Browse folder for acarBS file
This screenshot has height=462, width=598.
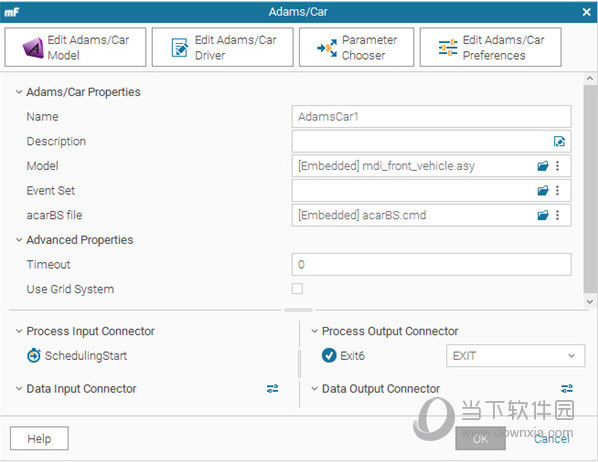click(x=543, y=215)
